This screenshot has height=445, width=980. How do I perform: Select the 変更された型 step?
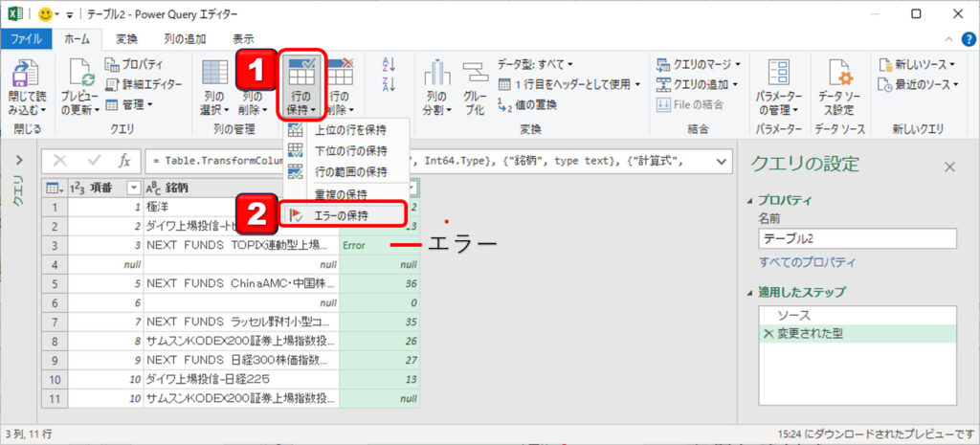tap(857, 334)
